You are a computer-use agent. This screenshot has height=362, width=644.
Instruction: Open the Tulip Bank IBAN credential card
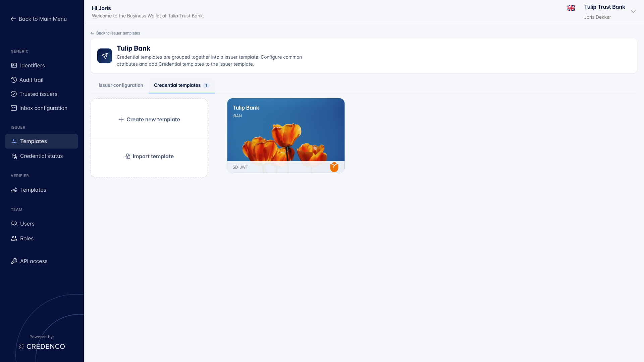[286, 135]
